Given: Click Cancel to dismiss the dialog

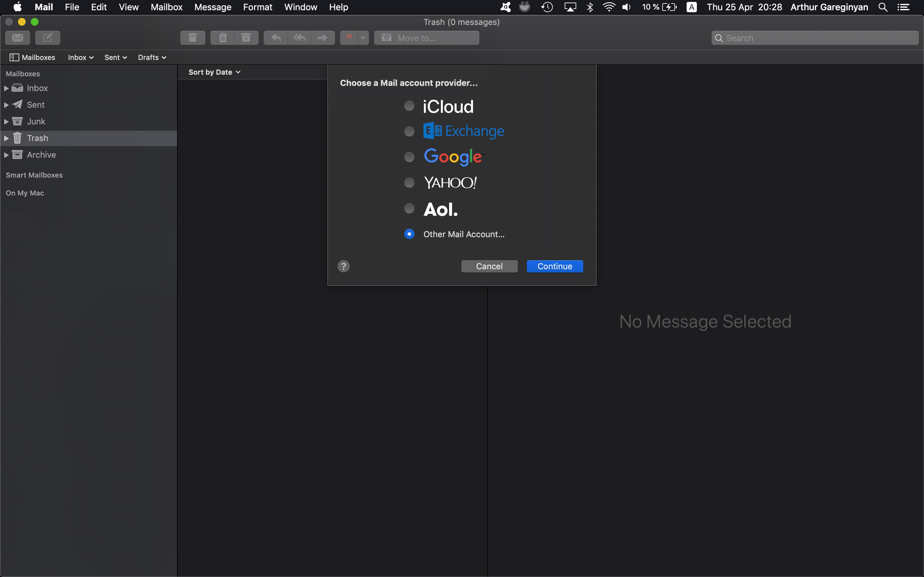Looking at the screenshot, I should pyautogui.click(x=489, y=266).
